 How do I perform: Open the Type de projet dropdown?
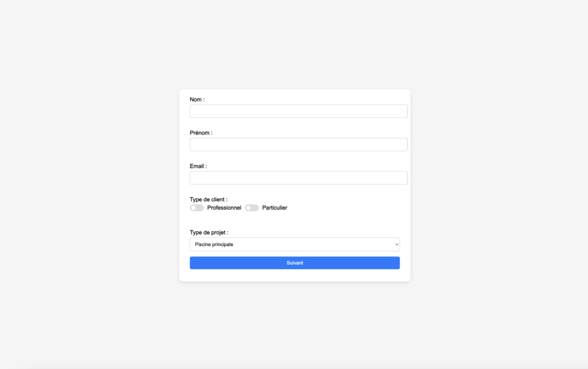pos(295,244)
